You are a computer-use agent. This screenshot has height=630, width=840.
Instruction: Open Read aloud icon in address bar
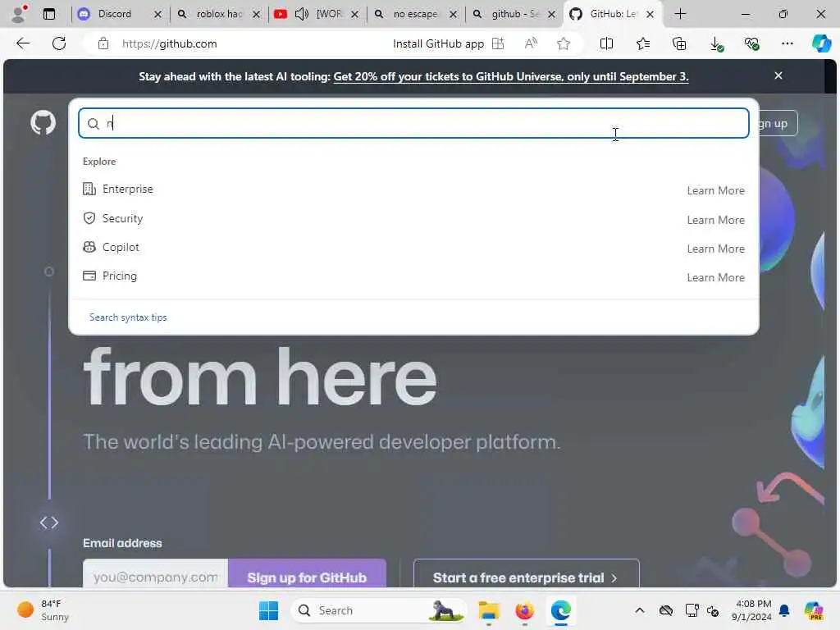(x=531, y=43)
